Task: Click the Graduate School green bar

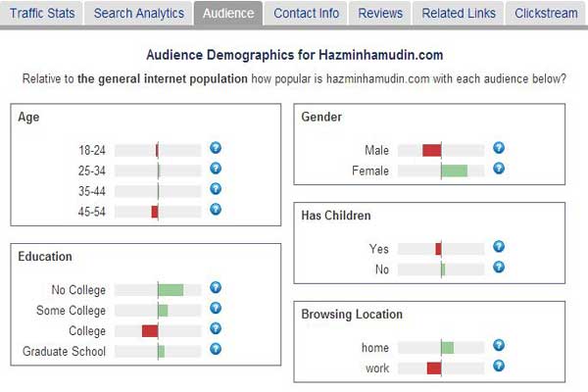Action: [x=162, y=352]
